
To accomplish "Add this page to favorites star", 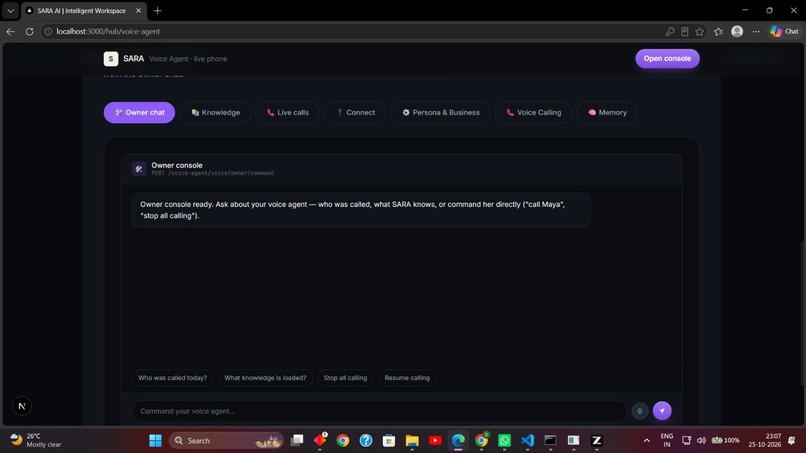I will click(700, 31).
